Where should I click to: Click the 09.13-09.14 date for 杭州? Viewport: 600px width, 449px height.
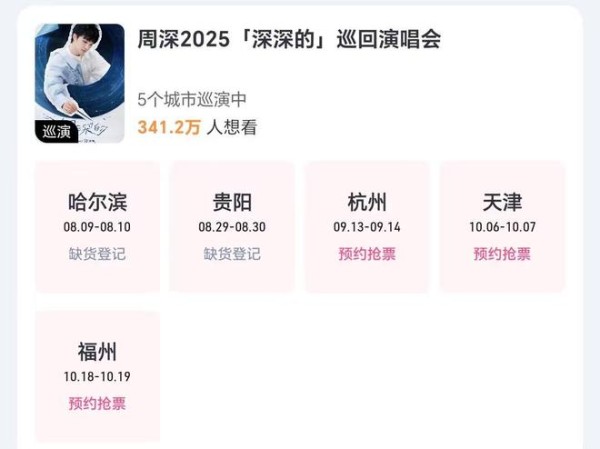pos(367,227)
